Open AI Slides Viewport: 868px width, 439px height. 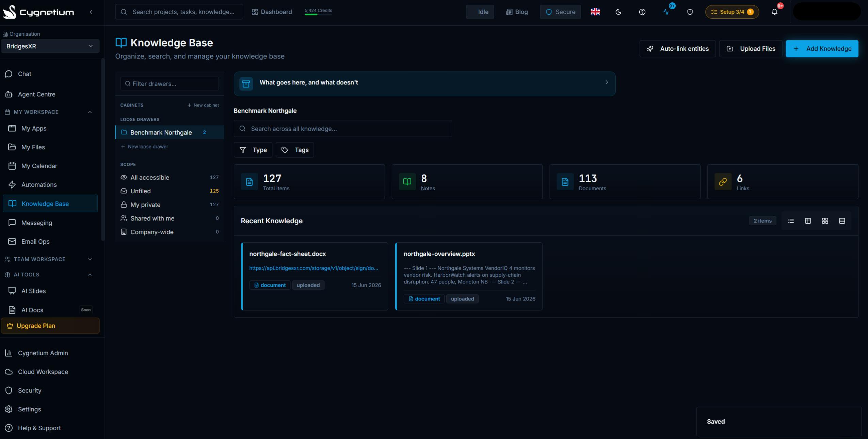(50, 291)
